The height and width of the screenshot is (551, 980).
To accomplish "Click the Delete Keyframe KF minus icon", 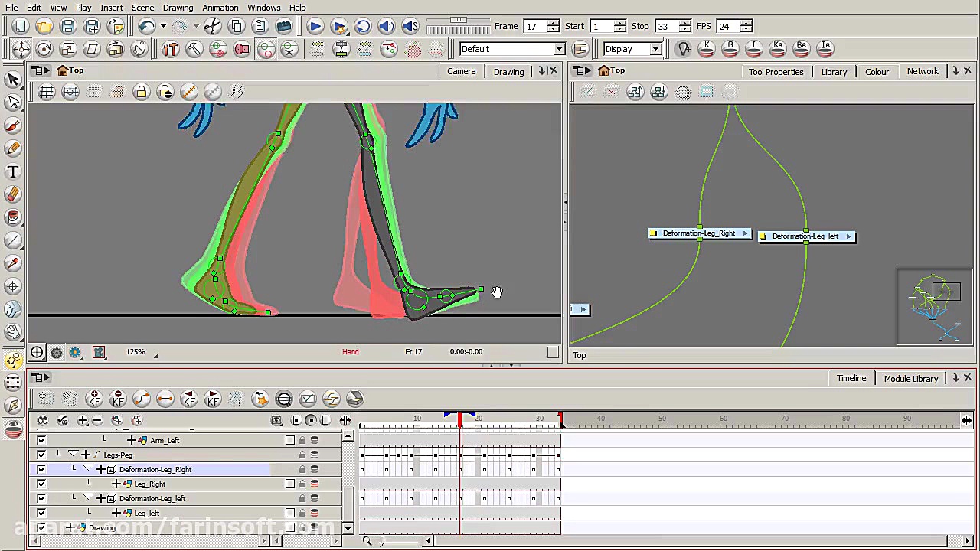I will coord(118,399).
